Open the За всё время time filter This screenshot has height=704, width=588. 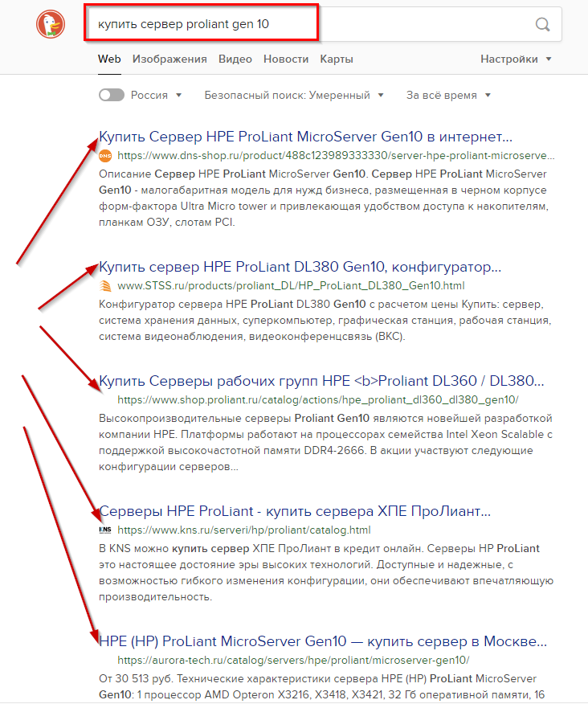448,95
